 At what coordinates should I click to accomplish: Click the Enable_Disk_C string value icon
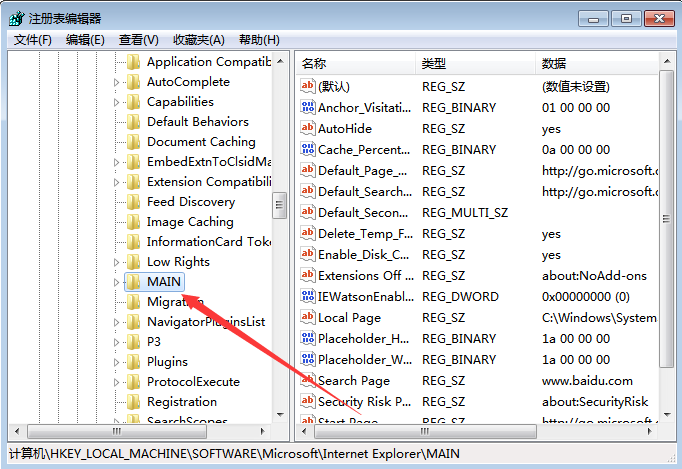pyautogui.click(x=308, y=254)
